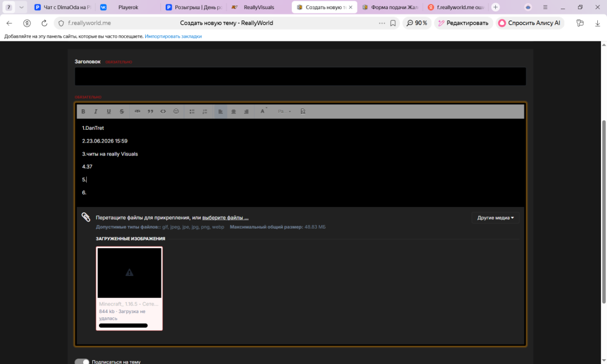Click the failed upload progress bar
The width and height of the screenshot is (607, 364).
pyautogui.click(x=123, y=326)
